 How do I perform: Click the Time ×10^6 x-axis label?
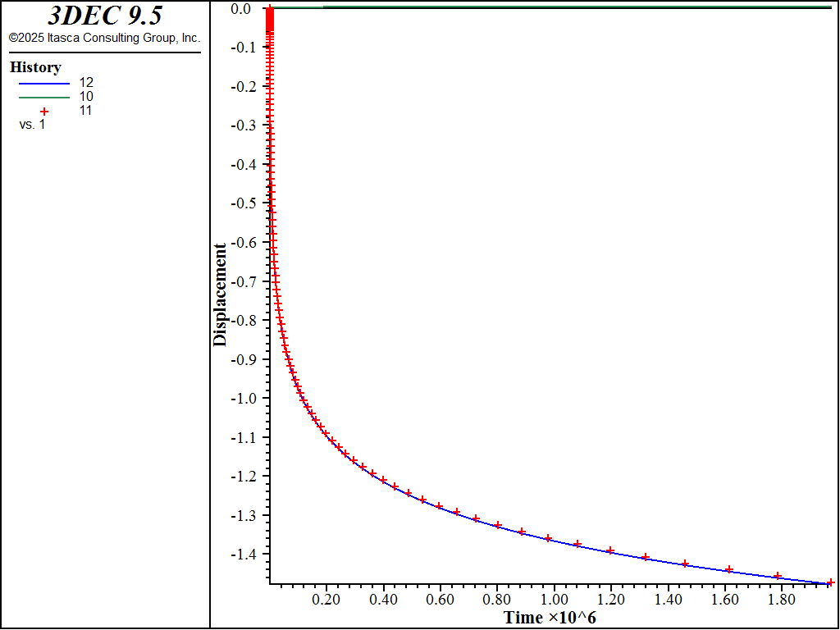pos(550,618)
